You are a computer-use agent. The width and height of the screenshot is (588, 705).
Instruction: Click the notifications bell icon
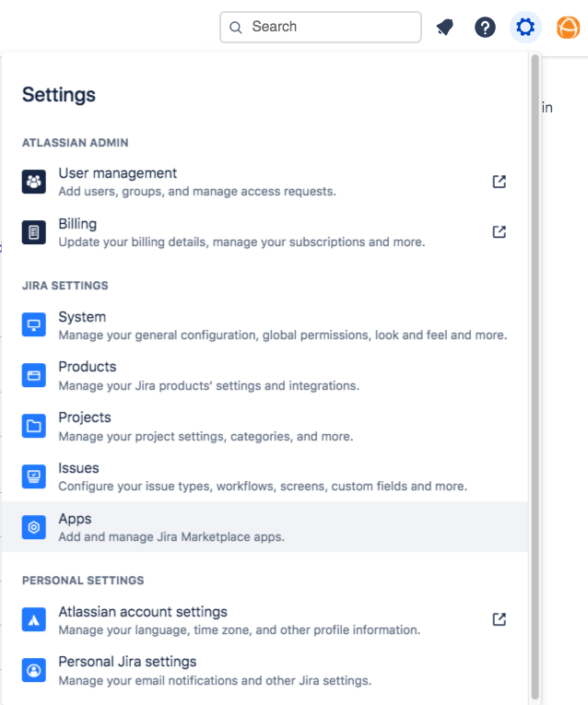click(x=445, y=28)
